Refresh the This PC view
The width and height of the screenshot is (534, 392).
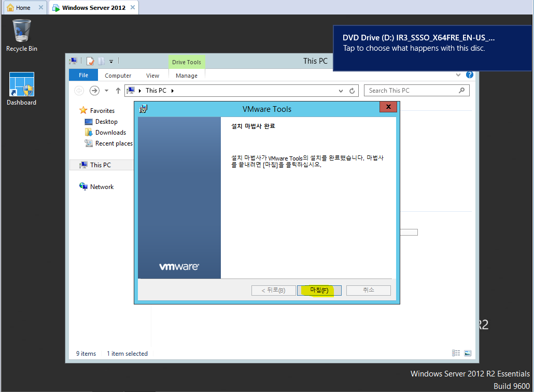click(x=352, y=91)
